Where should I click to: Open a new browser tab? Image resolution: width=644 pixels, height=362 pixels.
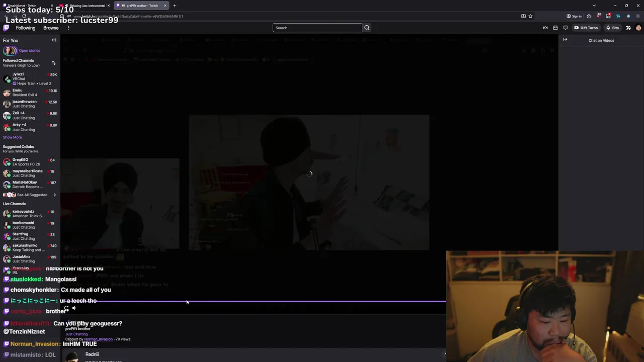pos(175,6)
